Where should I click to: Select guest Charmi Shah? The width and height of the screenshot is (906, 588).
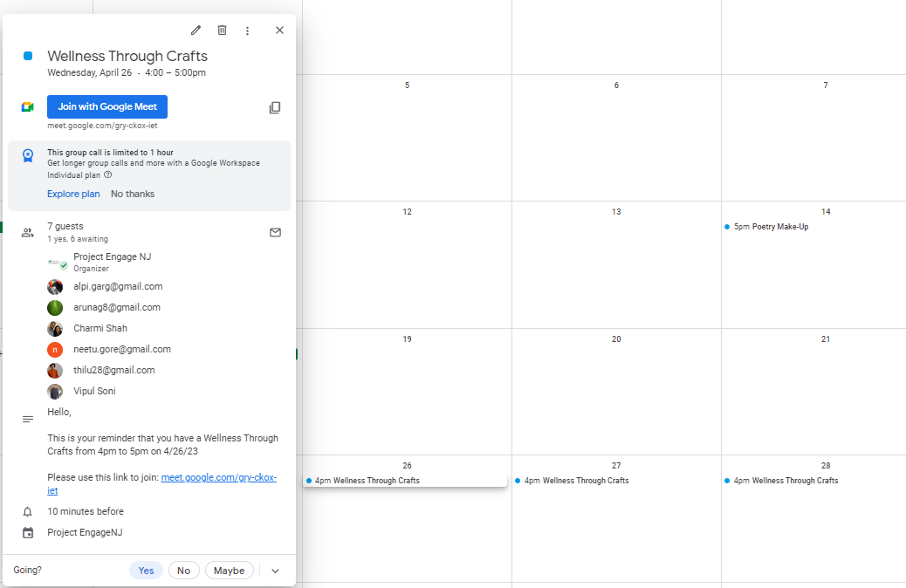[x=100, y=328]
